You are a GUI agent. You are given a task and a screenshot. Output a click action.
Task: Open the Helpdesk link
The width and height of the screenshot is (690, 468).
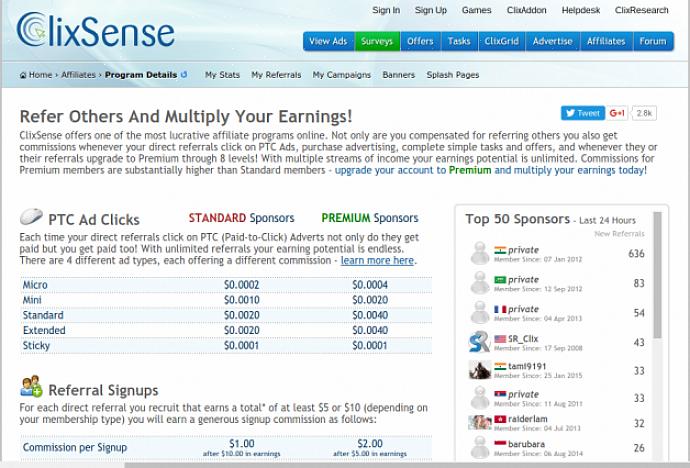580,10
